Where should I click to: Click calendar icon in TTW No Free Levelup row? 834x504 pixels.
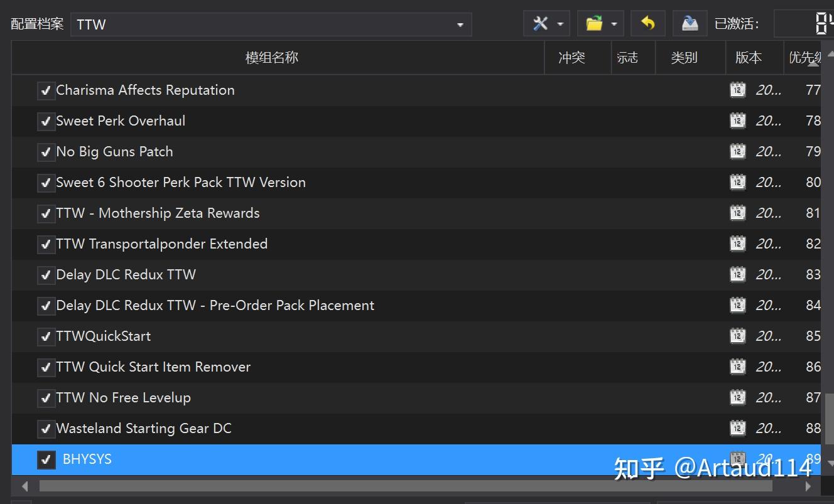click(738, 397)
